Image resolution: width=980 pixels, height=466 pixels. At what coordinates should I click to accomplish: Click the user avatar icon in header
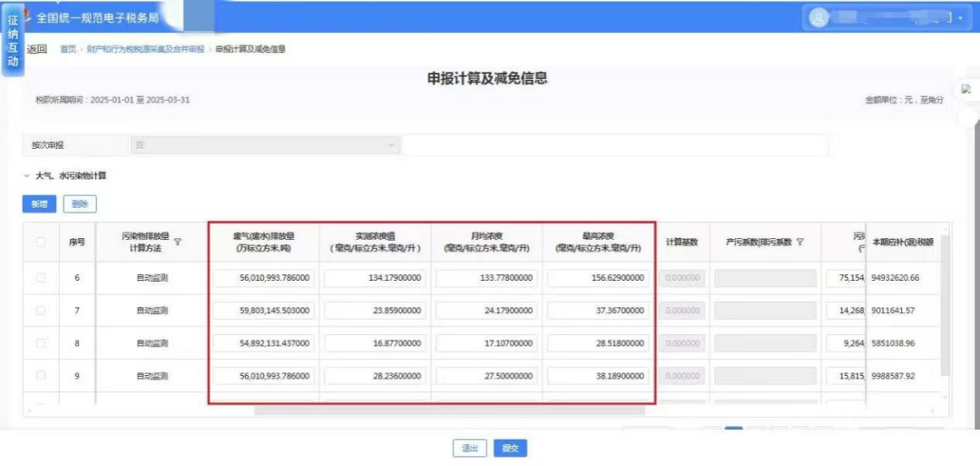(x=820, y=17)
